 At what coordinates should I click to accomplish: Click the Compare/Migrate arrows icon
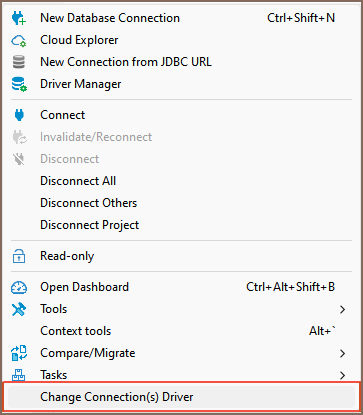(19, 353)
